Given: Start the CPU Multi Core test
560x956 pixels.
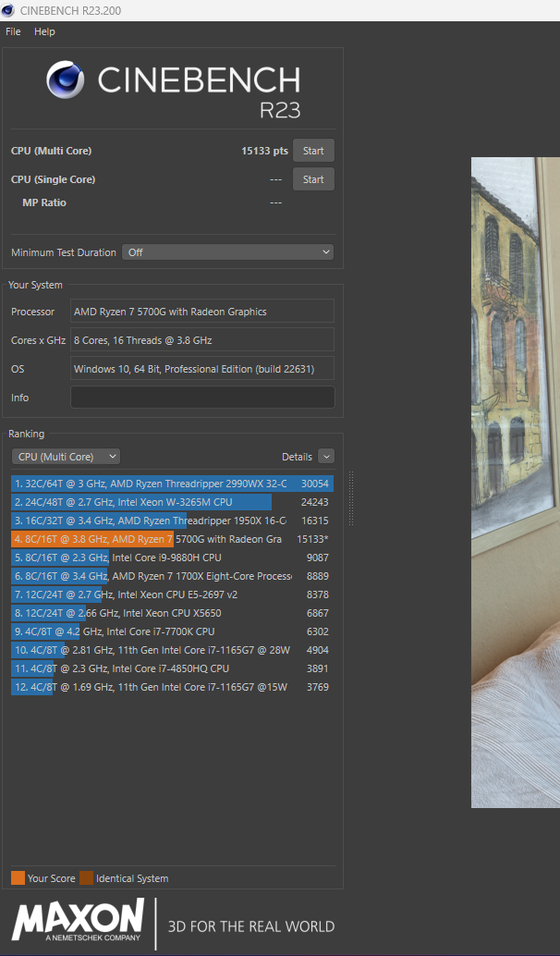Looking at the screenshot, I should pyautogui.click(x=313, y=151).
